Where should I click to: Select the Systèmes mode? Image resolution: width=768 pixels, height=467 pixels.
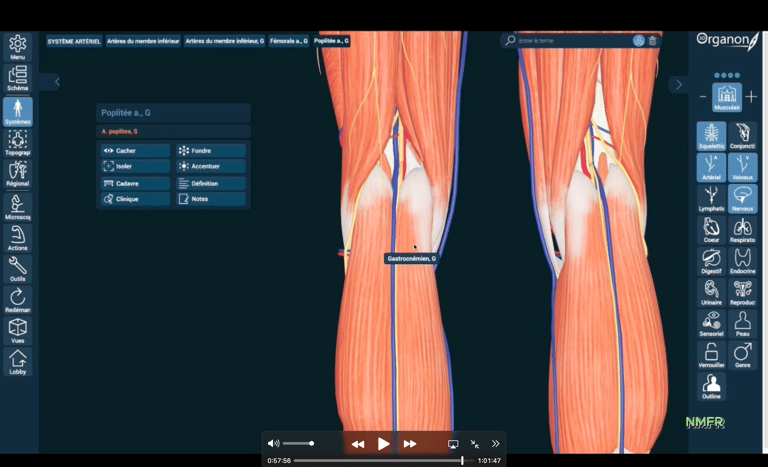[18, 112]
